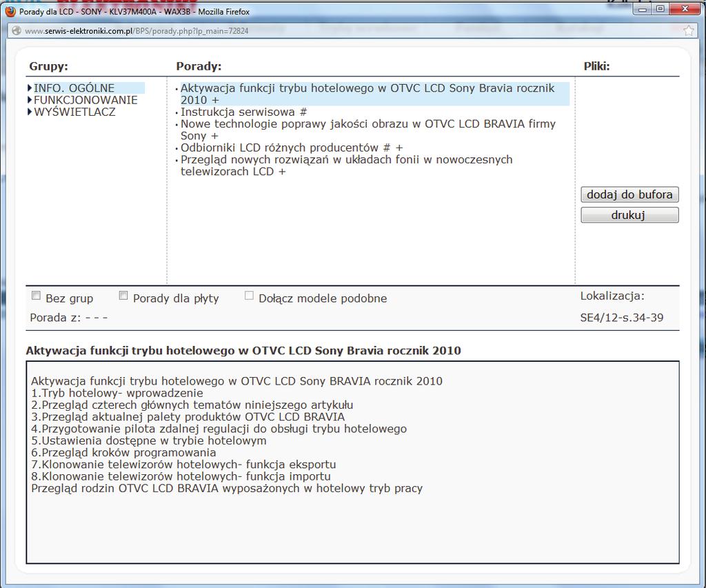Click the line 6.Przegląd kroków programowania
Viewport: 706px width, 588px height.
point(123,452)
